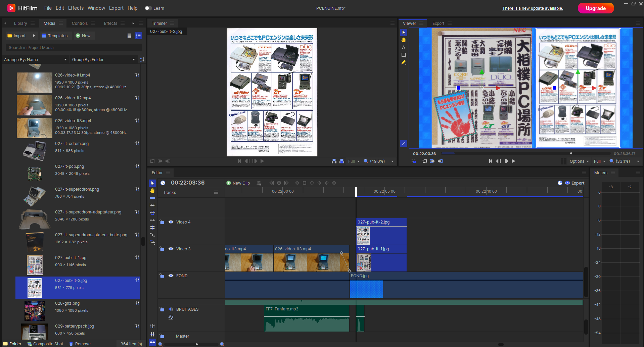Choose the text tool in the Viewer
Screen dimensions: 644x347
click(404, 48)
